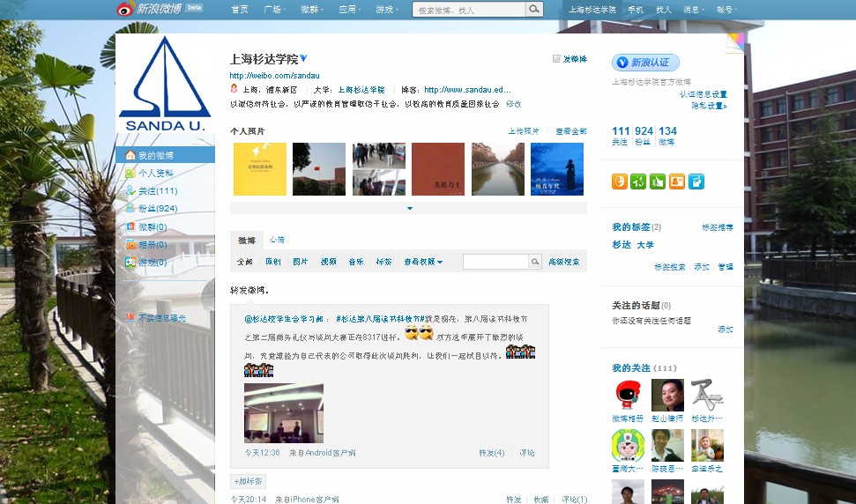
Task: Select the 原创 filter tab
Action: click(x=272, y=262)
